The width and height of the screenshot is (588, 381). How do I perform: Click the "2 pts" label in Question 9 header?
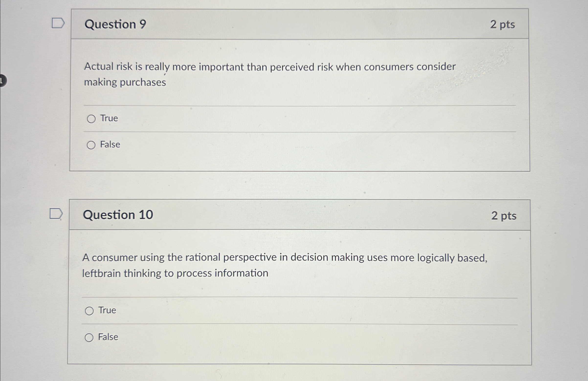[502, 25]
